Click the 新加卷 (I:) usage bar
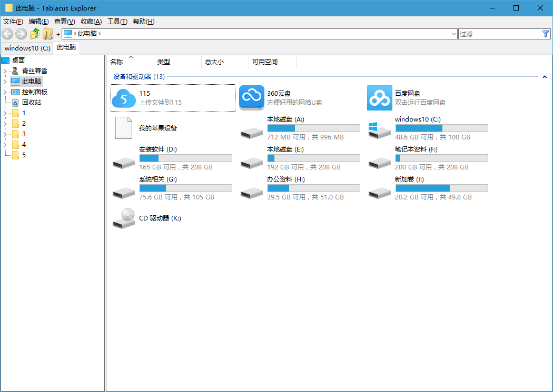 (x=441, y=188)
